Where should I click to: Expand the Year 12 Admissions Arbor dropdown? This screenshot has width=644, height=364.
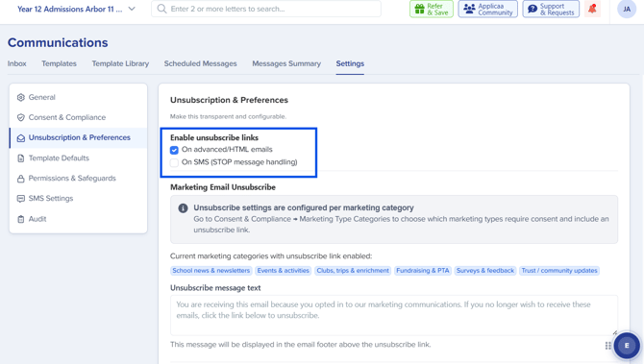click(x=76, y=9)
